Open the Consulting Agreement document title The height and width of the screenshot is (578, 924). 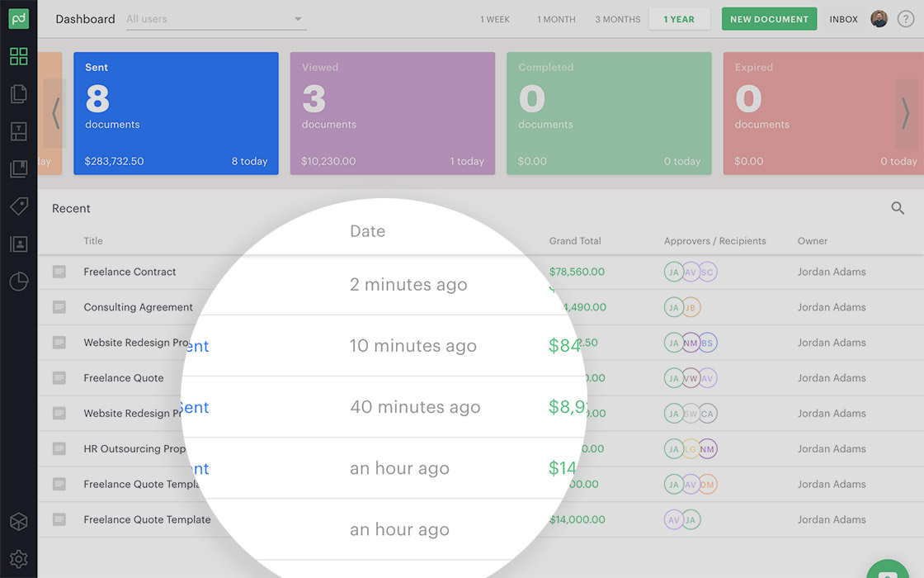[x=138, y=307]
